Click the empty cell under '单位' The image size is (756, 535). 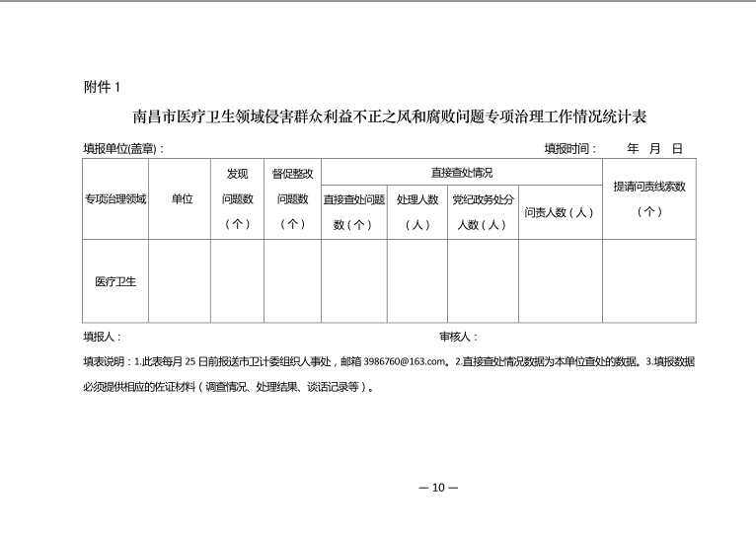coord(182,281)
